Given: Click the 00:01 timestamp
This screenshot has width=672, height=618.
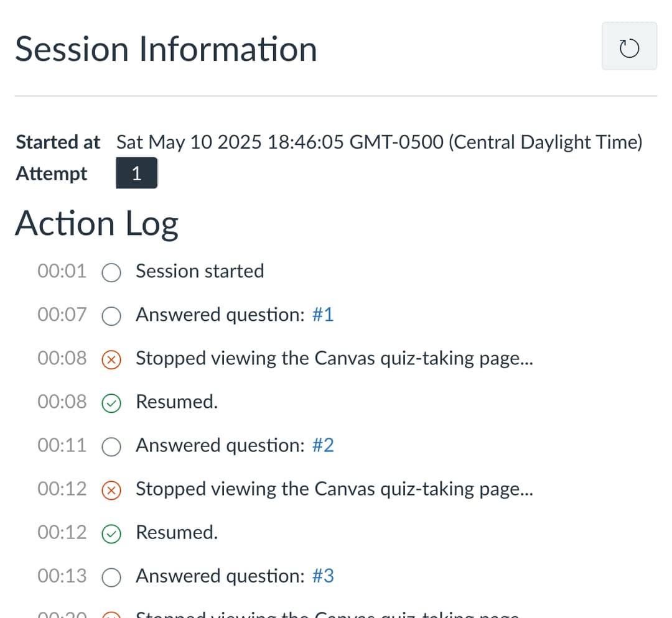Looking at the screenshot, I should pos(62,271).
